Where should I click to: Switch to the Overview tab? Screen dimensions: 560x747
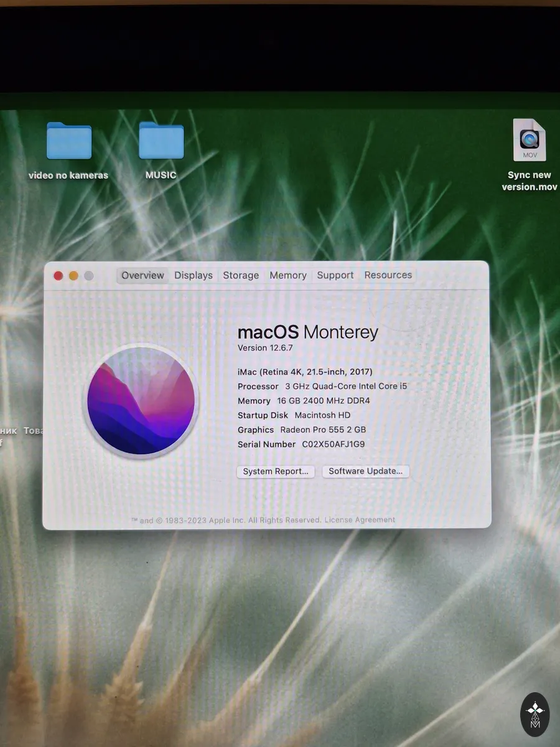(142, 275)
